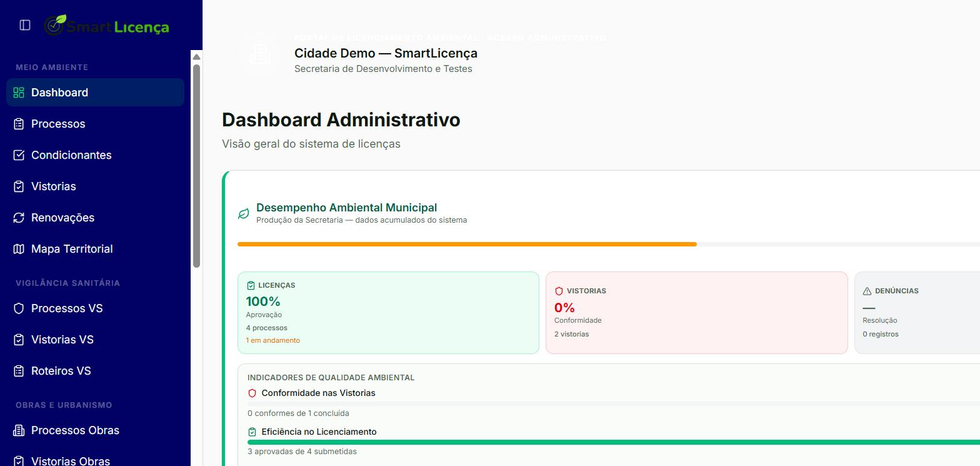Click the SmartLicença logo

(107, 26)
